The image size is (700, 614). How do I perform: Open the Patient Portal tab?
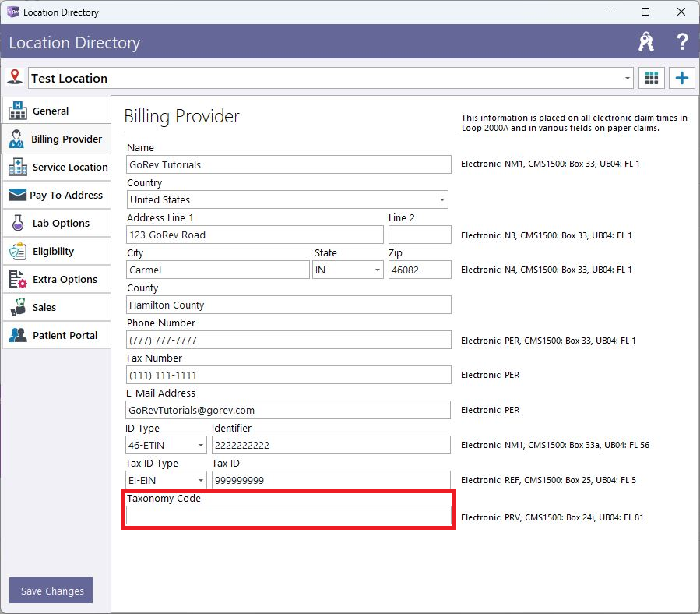(x=57, y=335)
